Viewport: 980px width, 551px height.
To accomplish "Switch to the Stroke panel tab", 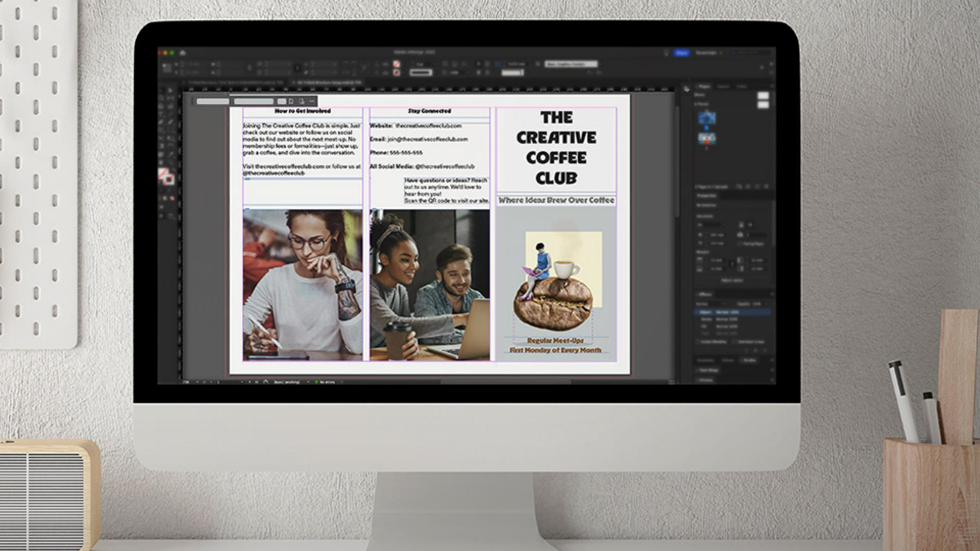I will point(749,360).
